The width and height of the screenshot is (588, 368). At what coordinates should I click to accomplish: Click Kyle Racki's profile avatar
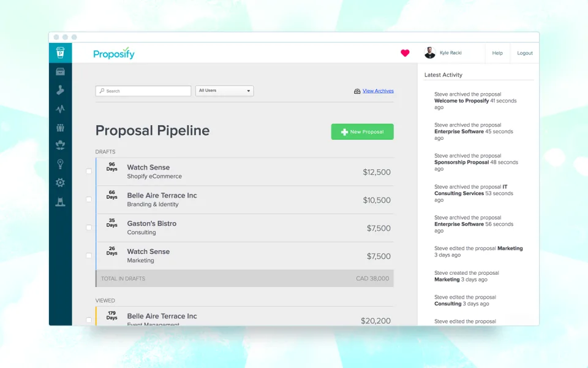pos(430,53)
